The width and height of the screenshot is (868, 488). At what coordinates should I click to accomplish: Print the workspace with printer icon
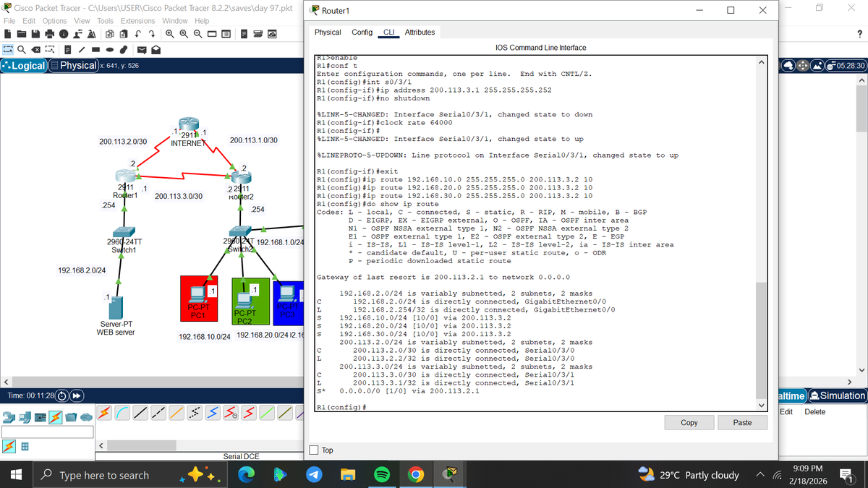(50, 34)
